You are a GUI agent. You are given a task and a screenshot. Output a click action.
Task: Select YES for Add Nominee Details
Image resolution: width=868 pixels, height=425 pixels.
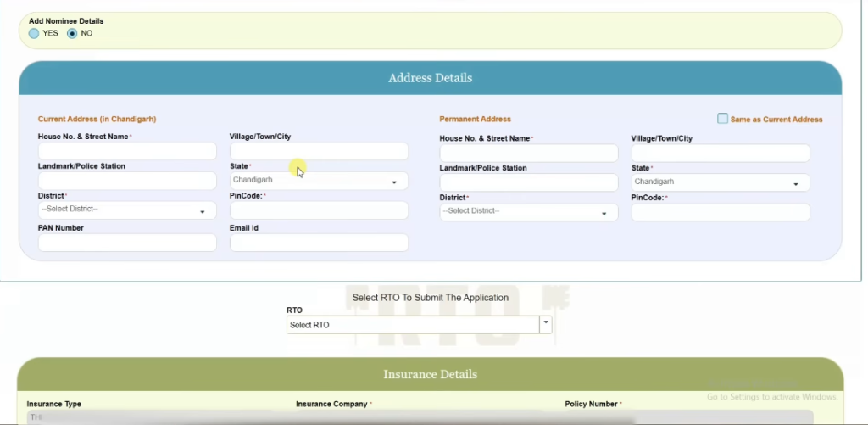(x=34, y=33)
